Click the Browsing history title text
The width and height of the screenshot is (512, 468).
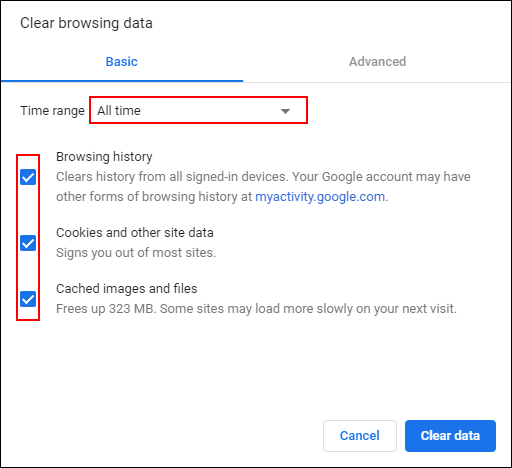[104, 157]
